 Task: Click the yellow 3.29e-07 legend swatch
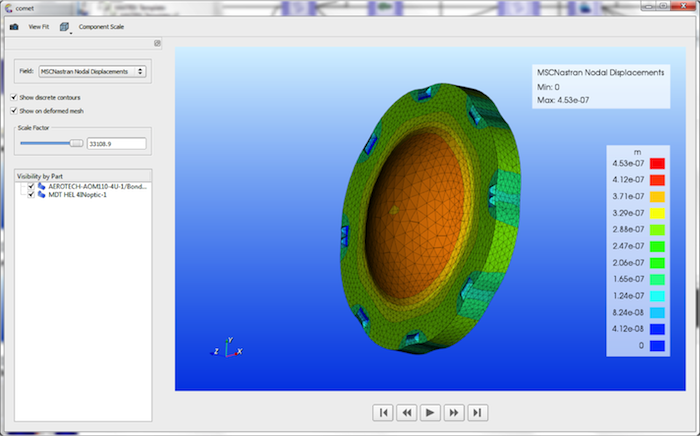657,213
